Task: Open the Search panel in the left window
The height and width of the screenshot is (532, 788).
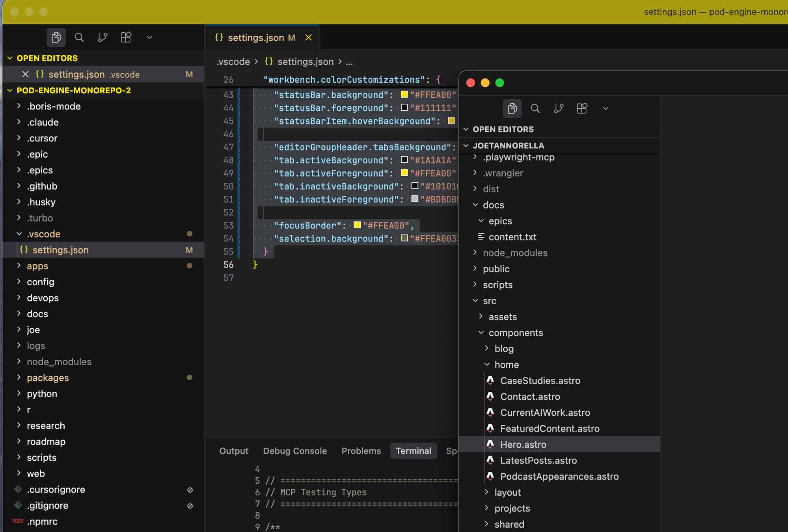Action: pos(79,37)
